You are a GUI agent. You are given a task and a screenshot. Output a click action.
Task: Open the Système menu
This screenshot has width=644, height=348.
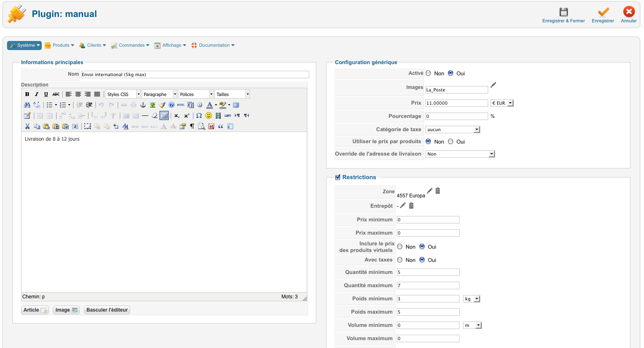pyautogui.click(x=24, y=46)
